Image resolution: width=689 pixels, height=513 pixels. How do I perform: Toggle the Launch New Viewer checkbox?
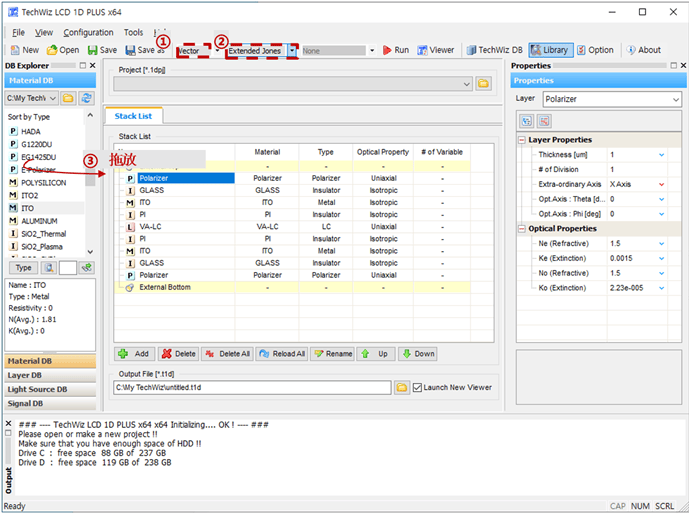click(x=418, y=387)
